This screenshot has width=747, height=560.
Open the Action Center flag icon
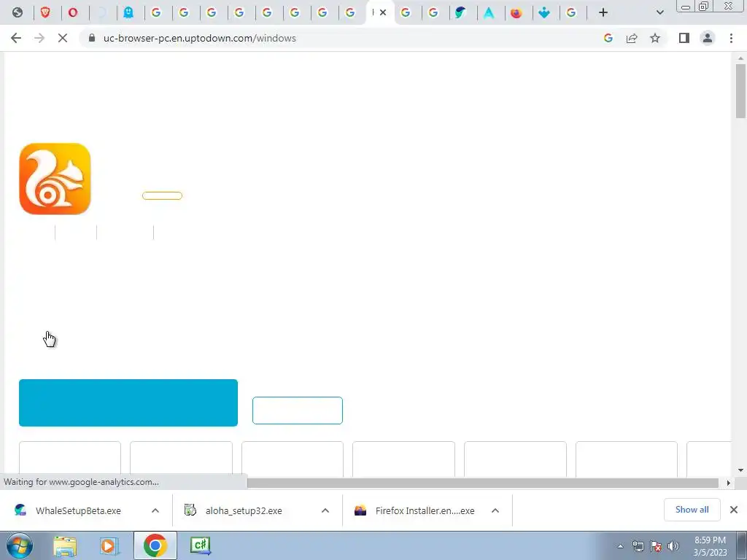[x=656, y=546]
